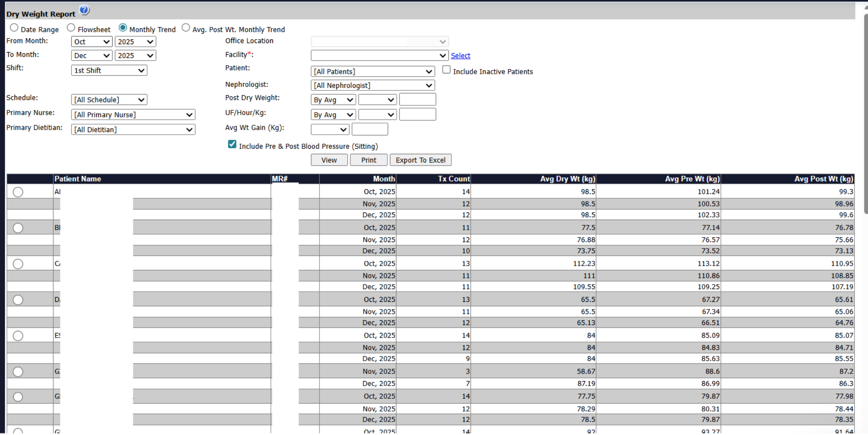This screenshot has width=868, height=435.
Task: Click the Avg Wt Gain value field
Action: click(370, 129)
